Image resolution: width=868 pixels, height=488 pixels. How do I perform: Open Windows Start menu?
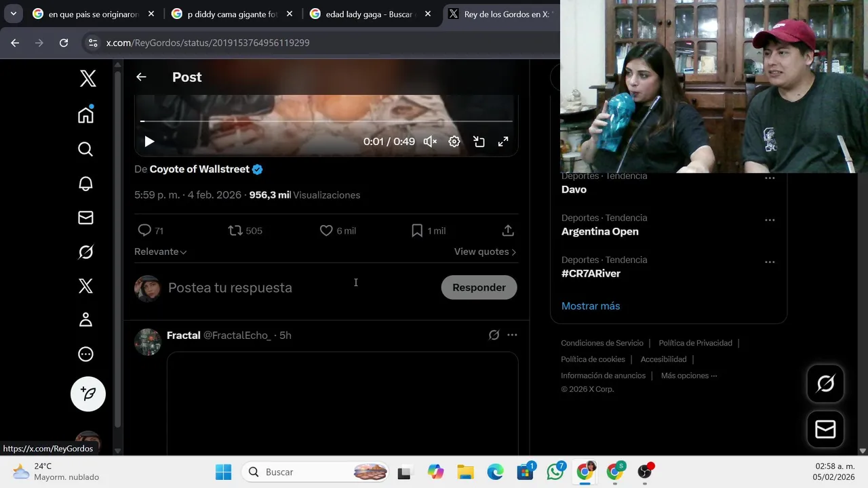tap(223, 472)
